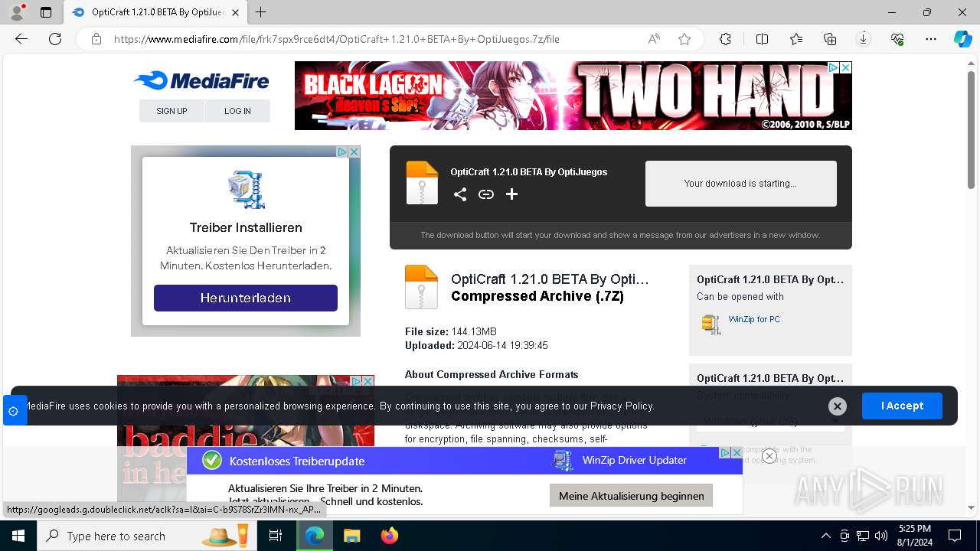Open Downloads icon in toolbar
The height and width of the screenshot is (551, 980).
tap(864, 39)
